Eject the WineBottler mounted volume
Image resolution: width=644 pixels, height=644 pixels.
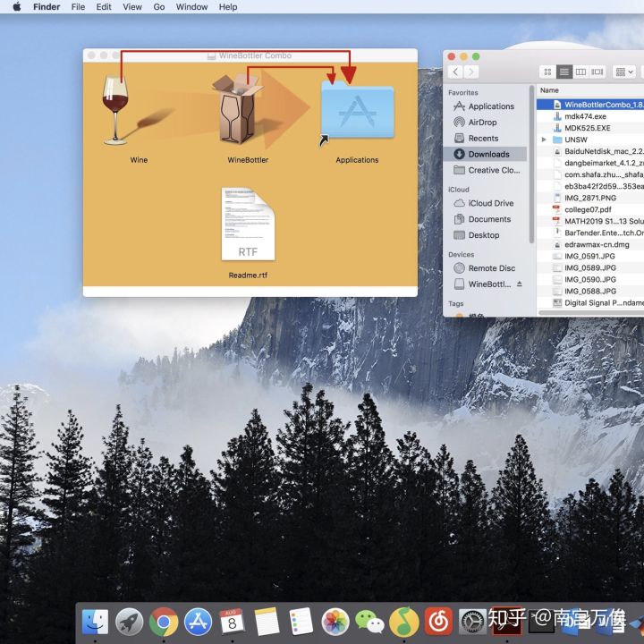(x=520, y=284)
